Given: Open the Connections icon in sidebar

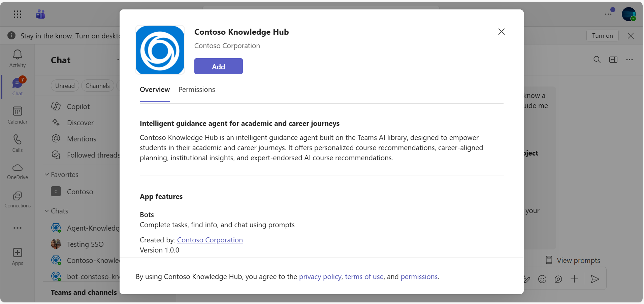Looking at the screenshot, I should [18, 196].
